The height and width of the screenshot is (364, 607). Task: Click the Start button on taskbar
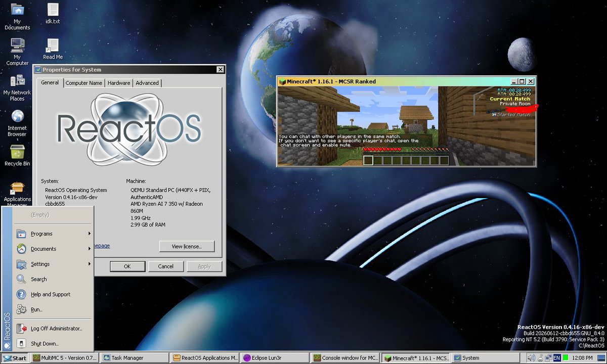[14, 358]
